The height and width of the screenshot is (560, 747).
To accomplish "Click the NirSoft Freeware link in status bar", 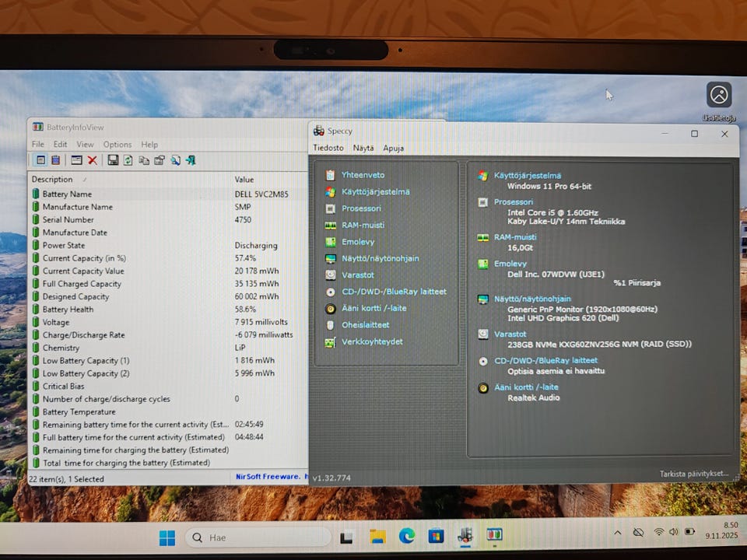I will [x=268, y=477].
